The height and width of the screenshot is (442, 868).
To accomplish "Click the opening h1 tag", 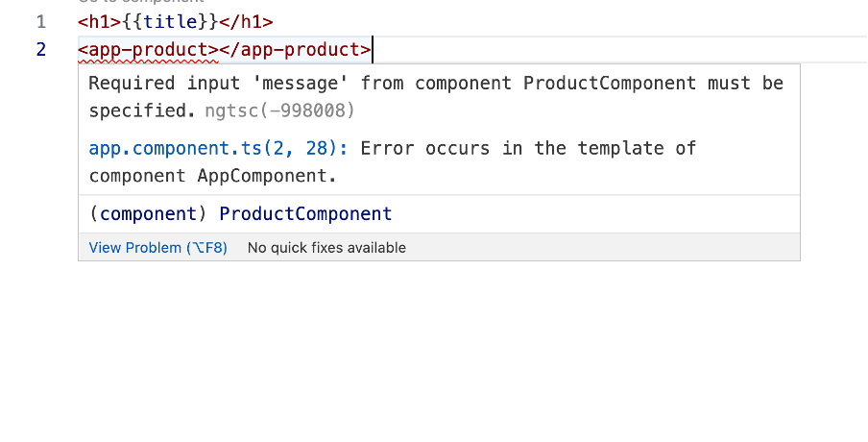I will pyautogui.click(x=98, y=21).
